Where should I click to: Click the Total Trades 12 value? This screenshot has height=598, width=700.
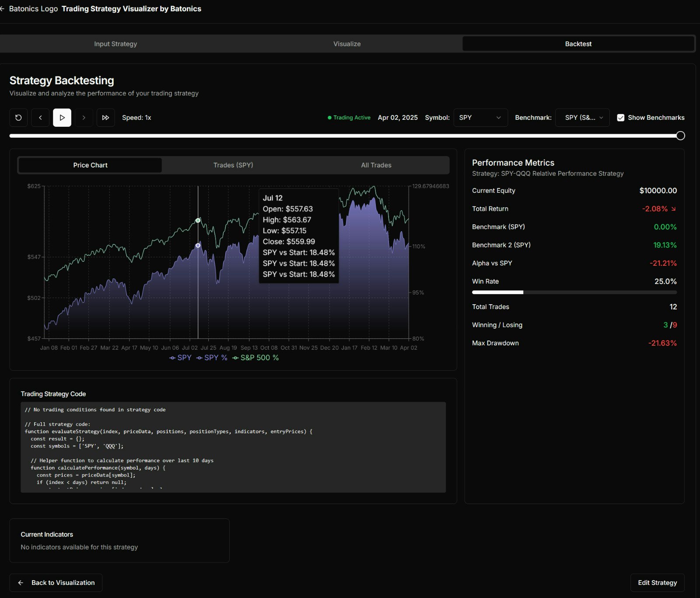click(x=673, y=307)
